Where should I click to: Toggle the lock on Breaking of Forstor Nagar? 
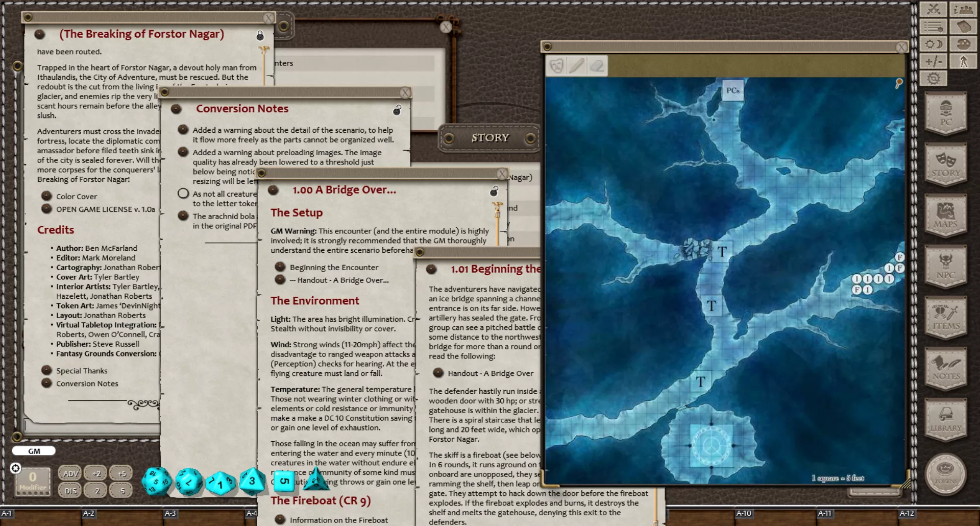pos(260,35)
